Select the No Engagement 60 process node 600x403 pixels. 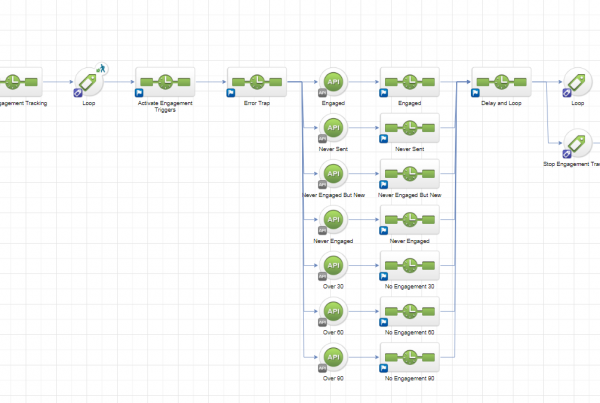409,311
